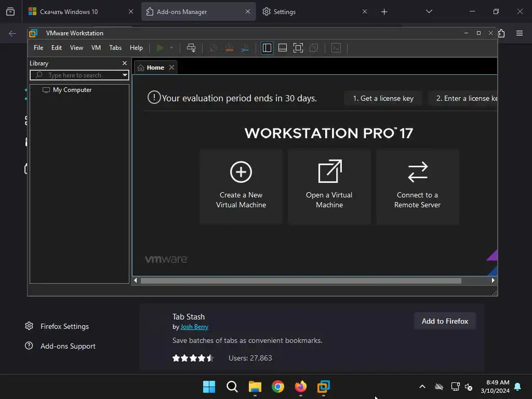Viewport: 532px width, 399px height.
Task: Expand the library search dropdown arrow
Action: pyautogui.click(x=125, y=75)
